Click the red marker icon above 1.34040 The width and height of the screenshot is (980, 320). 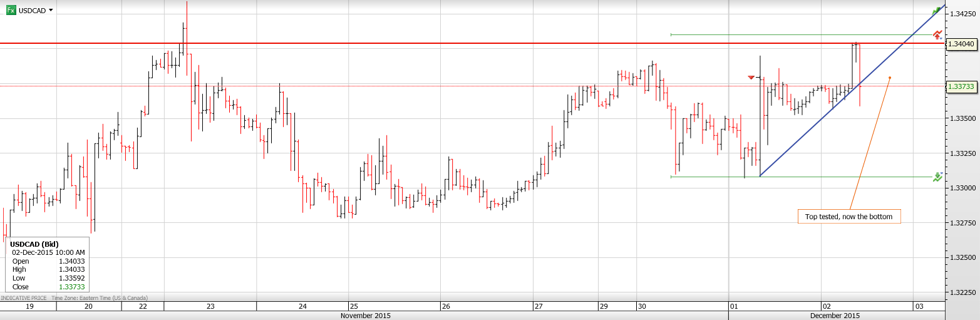pyautogui.click(x=937, y=34)
